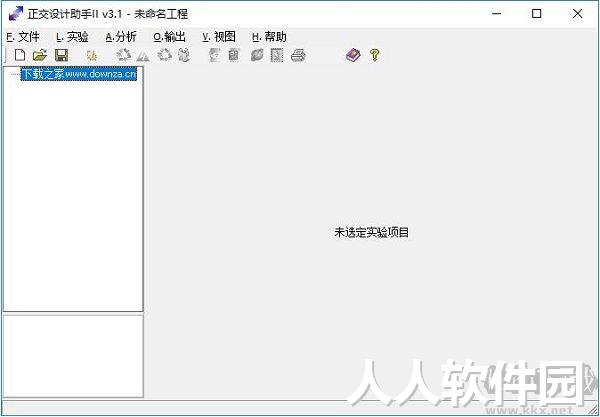
Task: Click the New project blank page icon
Action: point(20,55)
